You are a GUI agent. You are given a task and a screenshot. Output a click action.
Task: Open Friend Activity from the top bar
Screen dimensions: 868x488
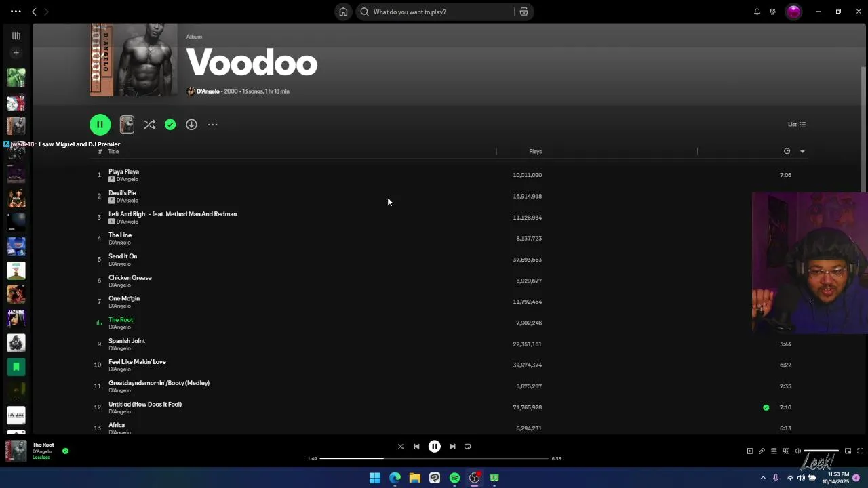772,12
